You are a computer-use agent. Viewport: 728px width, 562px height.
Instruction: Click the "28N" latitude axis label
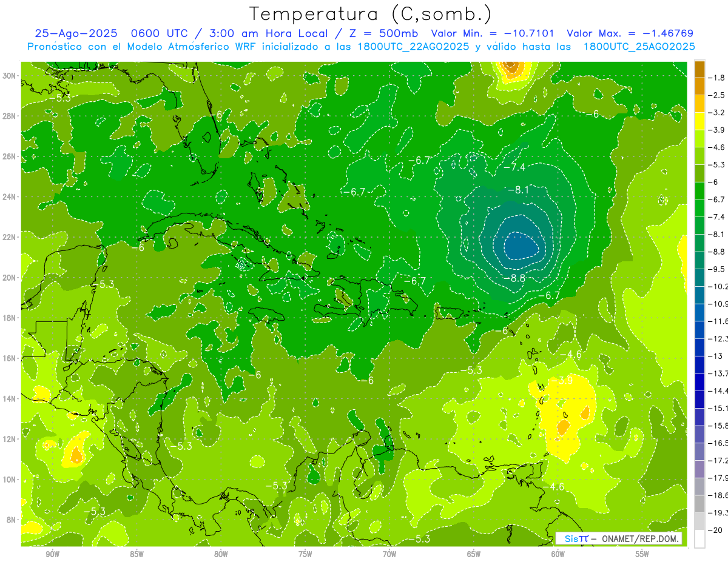tap(10, 116)
